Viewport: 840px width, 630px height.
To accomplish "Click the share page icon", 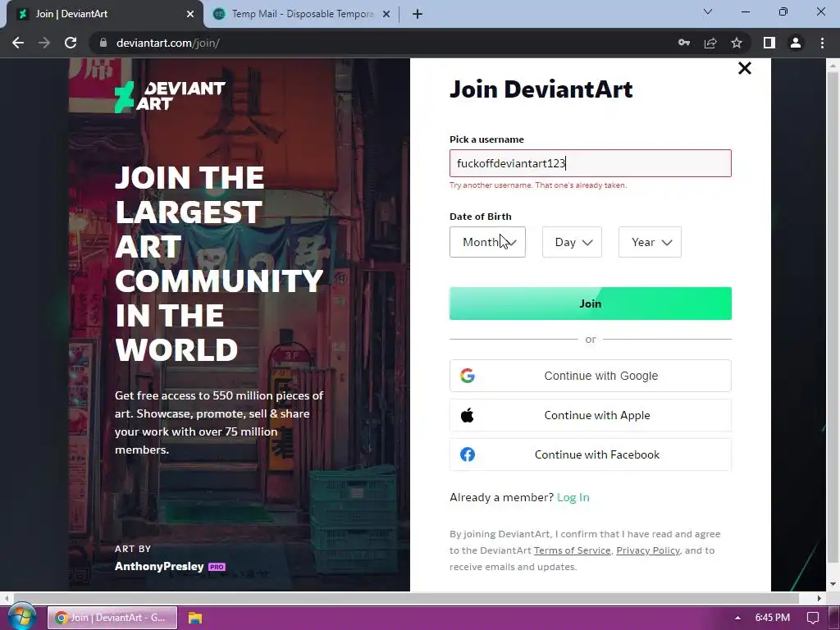I will point(710,43).
